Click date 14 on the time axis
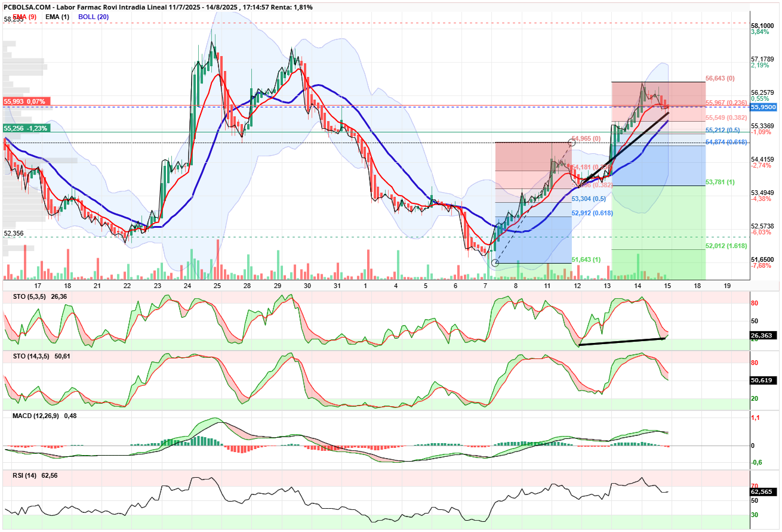782x532 pixels. point(638,286)
